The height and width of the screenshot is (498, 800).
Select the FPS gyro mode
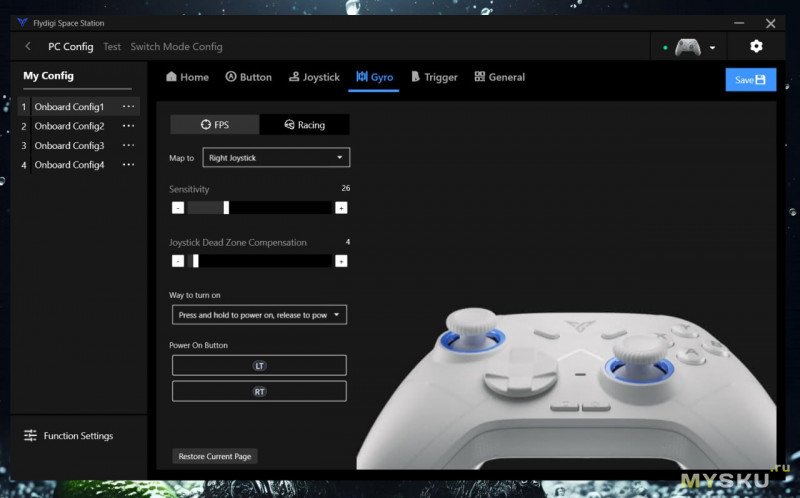pos(215,125)
